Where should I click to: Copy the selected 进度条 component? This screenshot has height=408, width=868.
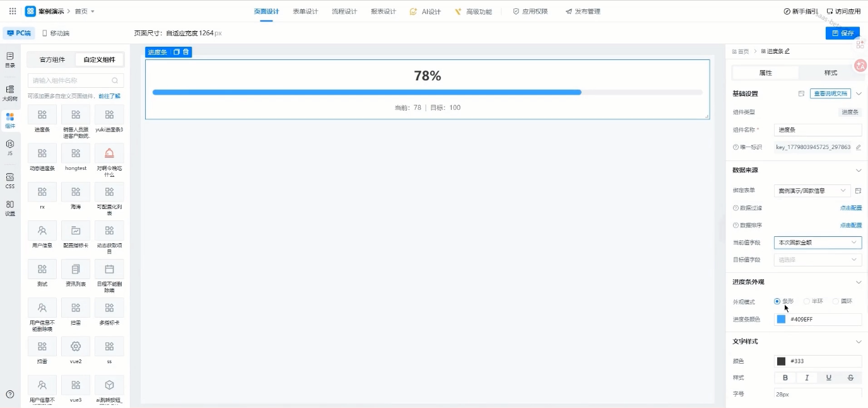(177, 52)
